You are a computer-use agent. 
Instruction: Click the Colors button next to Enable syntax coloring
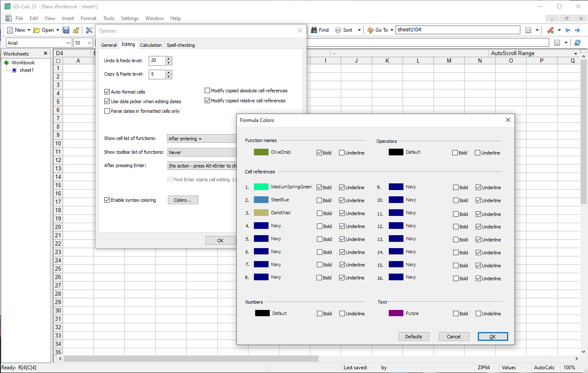click(x=183, y=200)
